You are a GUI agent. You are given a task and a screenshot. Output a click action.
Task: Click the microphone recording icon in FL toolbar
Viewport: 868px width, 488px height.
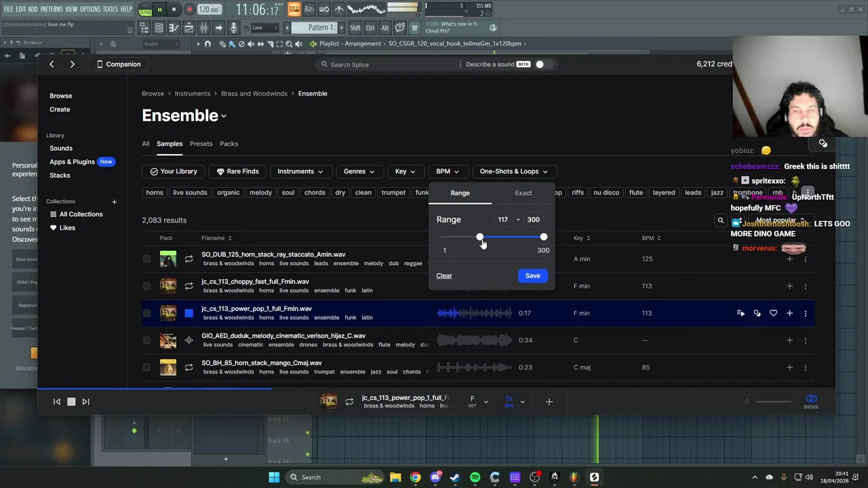click(233, 28)
